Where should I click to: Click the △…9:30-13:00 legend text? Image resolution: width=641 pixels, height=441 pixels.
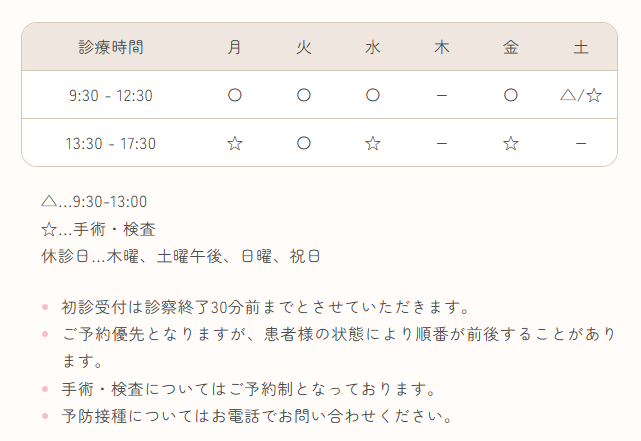tap(94, 202)
